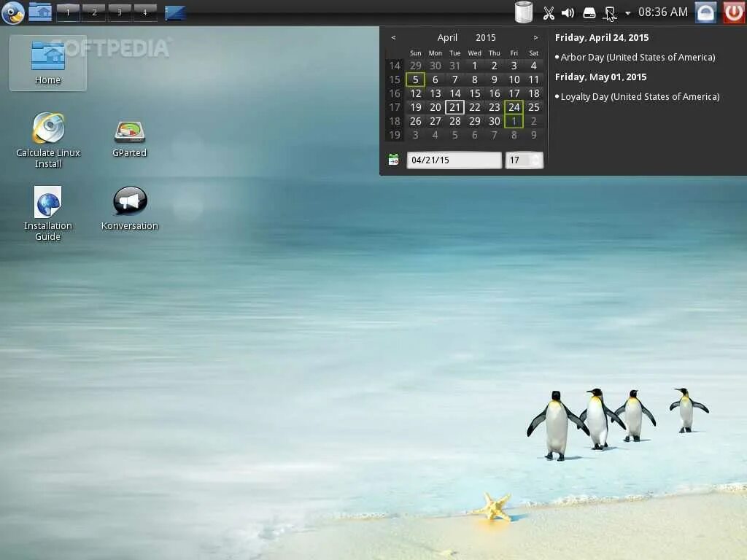Launch GParted from the desktop
The width and height of the screenshot is (747, 560).
coord(130,139)
